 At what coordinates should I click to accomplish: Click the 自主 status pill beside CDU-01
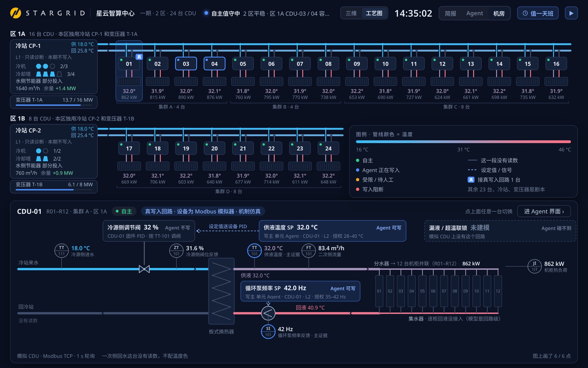(x=124, y=211)
